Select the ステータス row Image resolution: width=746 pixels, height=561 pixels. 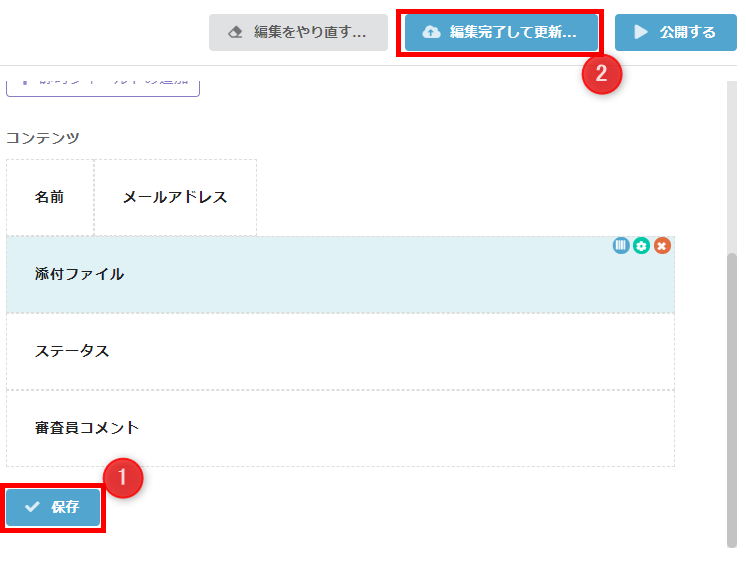(340, 352)
